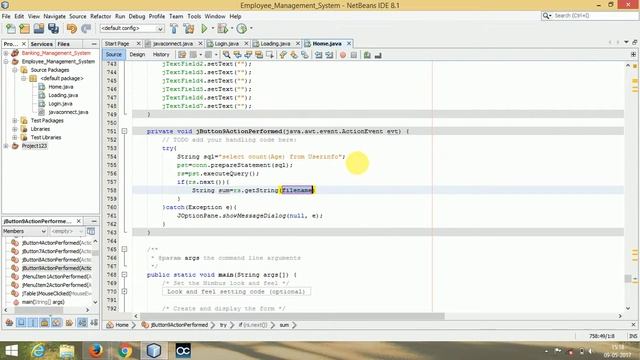Image resolution: width=640 pixels, height=360 pixels.
Task: Toggle Sort by Source in Navigator
Action: click(x=94, y=323)
